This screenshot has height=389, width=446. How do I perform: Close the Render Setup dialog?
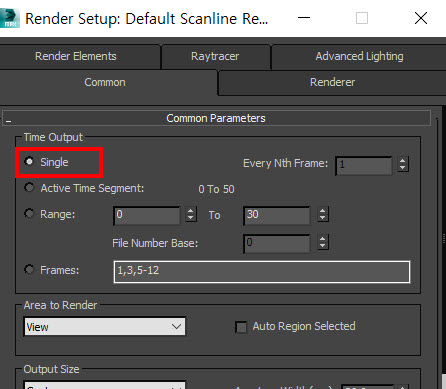coord(421,18)
